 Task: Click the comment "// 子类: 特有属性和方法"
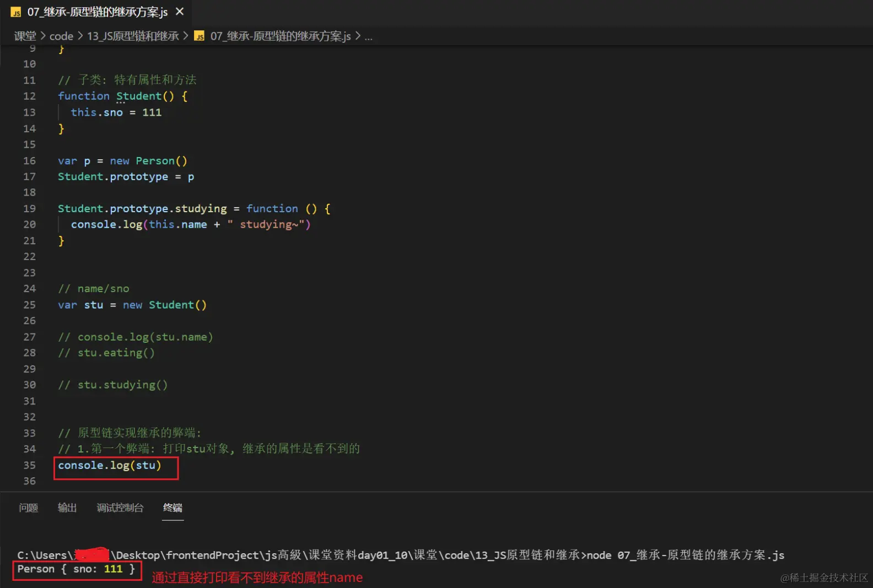pos(127,80)
